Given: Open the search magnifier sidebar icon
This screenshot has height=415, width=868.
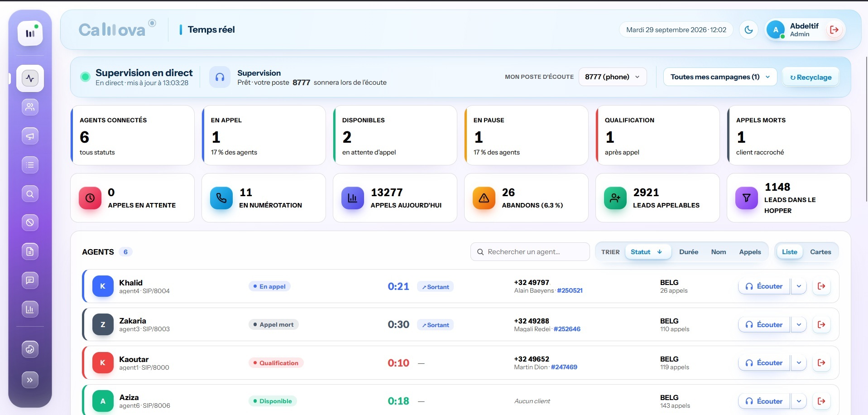Looking at the screenshot, I should point(30,194).
